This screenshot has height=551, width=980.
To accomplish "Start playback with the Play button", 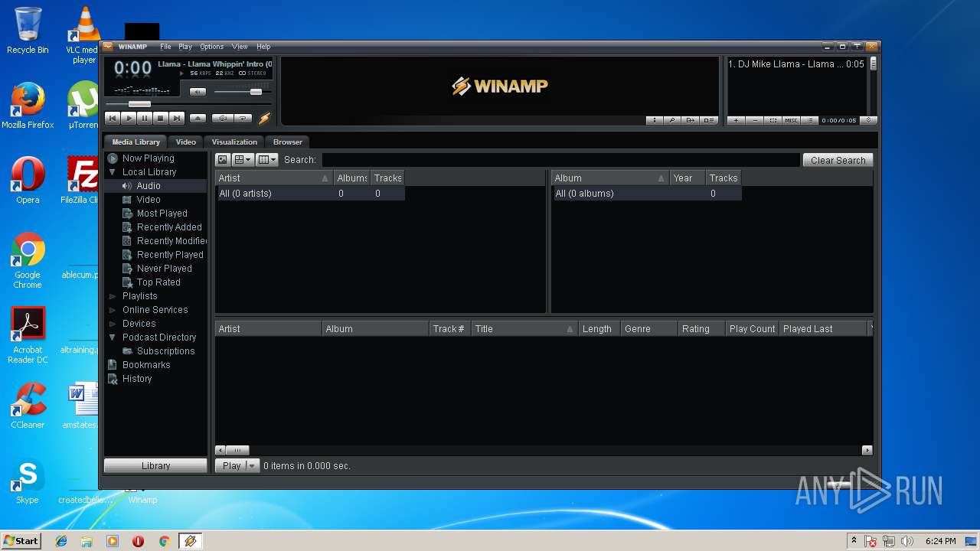I will (x=129, y=118).
